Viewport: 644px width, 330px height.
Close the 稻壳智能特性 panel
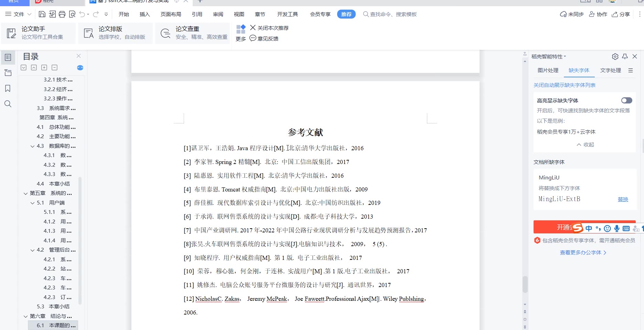point(635,56)
